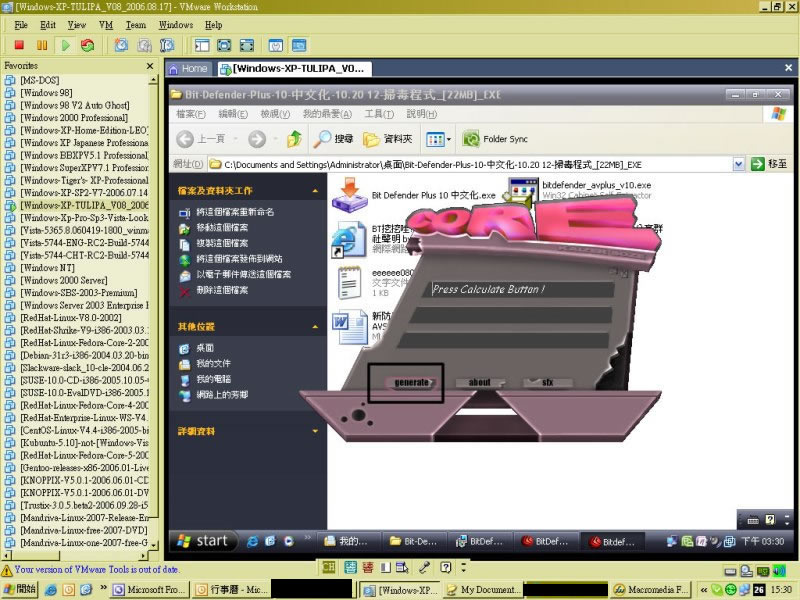Screen dimensions: 800x600
Task: Click the Microsoft FrontPage host taskbar button
Action: click(150, 589)
